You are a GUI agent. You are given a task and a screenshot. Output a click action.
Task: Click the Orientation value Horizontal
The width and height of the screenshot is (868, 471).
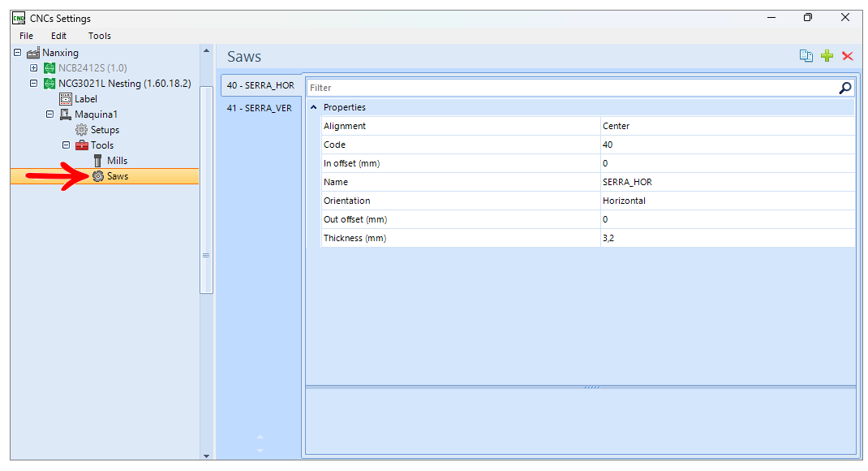[728, 201]
